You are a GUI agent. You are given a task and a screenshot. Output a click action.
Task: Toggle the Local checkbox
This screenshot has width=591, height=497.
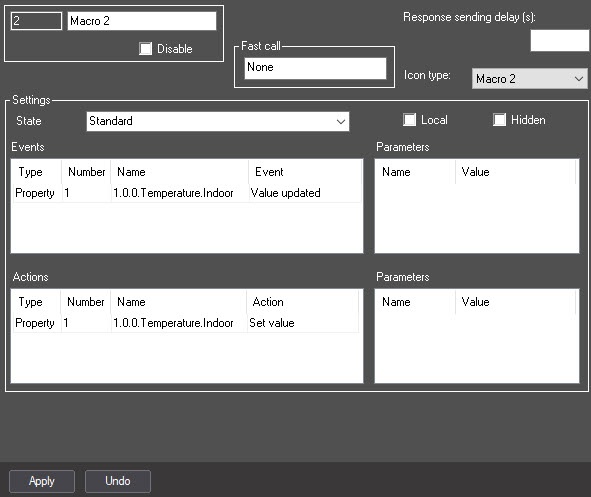(x=409, y=120)
